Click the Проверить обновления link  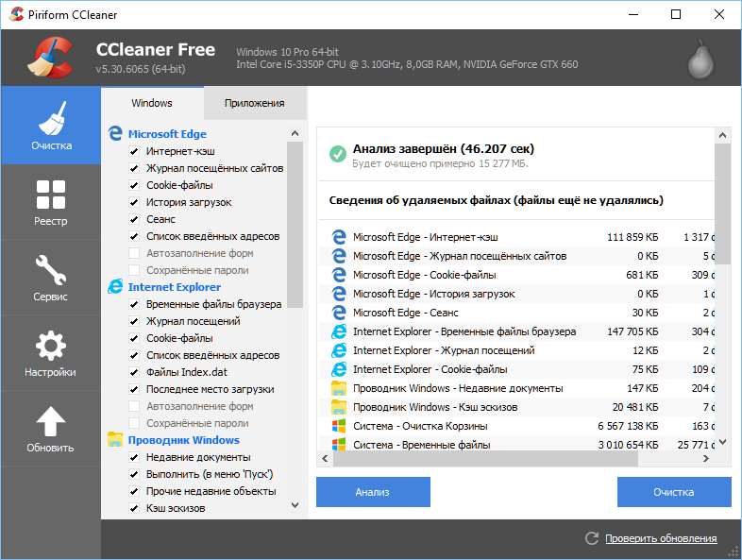pos(661,538)
